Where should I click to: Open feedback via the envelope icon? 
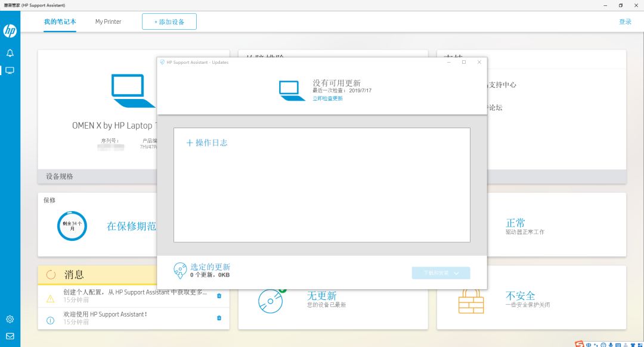coord(10,336)
